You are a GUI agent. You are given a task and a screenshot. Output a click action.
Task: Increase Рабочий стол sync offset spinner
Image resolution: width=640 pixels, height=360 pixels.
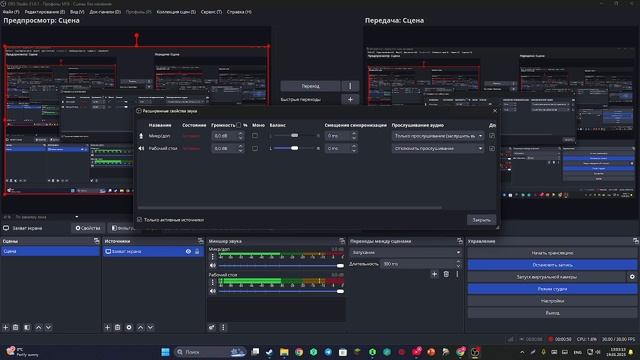354,146
